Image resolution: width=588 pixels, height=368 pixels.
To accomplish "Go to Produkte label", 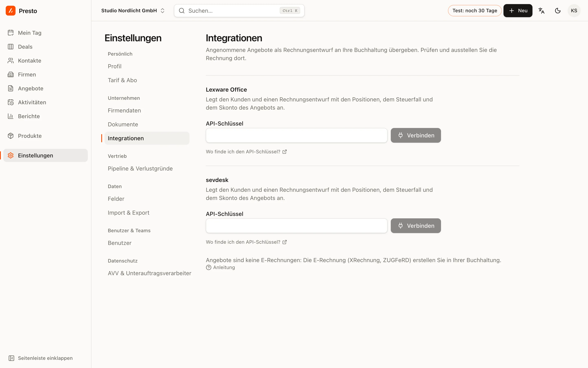I will click(30, 136).
